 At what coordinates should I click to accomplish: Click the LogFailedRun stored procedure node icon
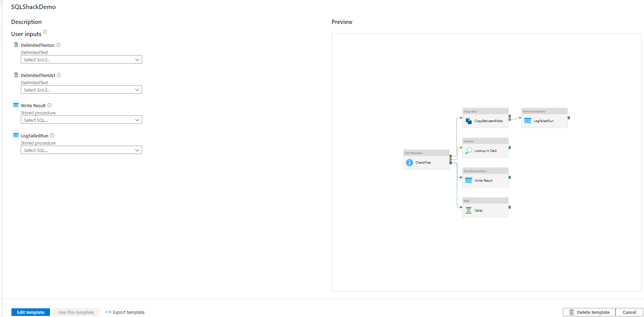[528, 121]
